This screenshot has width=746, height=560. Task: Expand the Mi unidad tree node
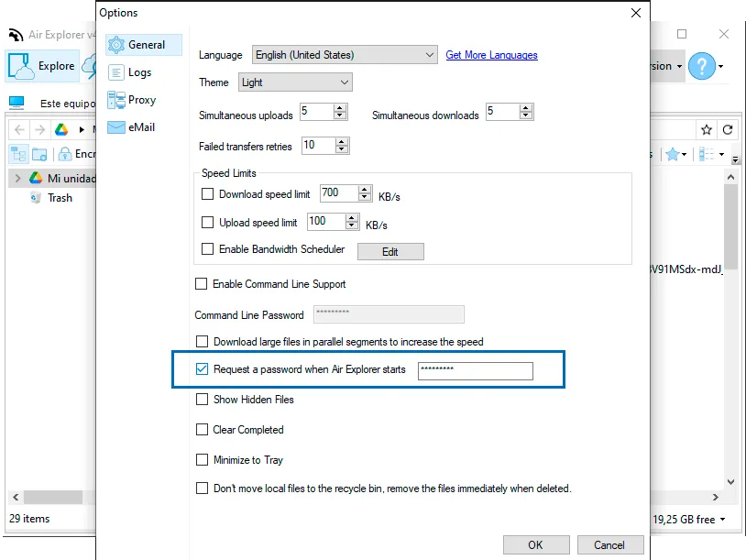(17, 179)
